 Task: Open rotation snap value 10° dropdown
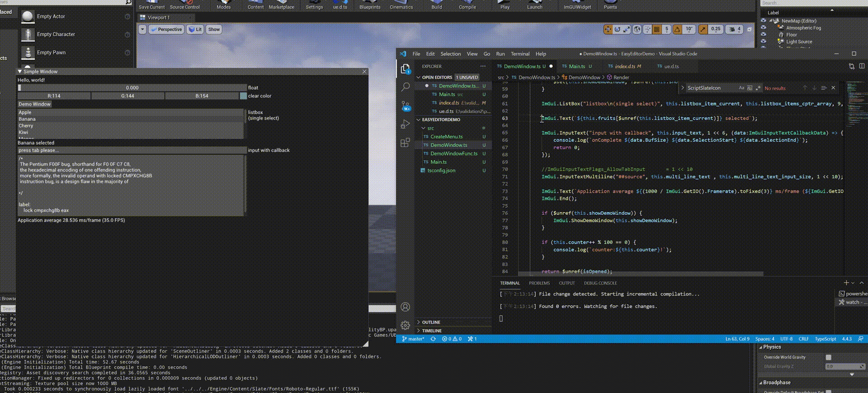point(689,29)
